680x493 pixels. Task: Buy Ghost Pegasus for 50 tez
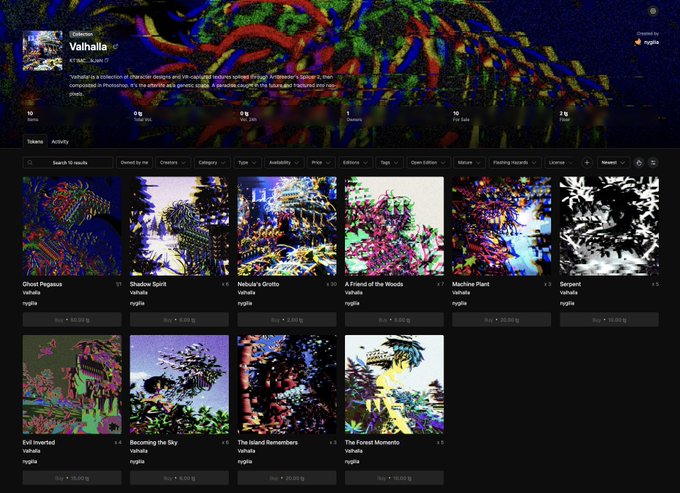click(72, 320)
